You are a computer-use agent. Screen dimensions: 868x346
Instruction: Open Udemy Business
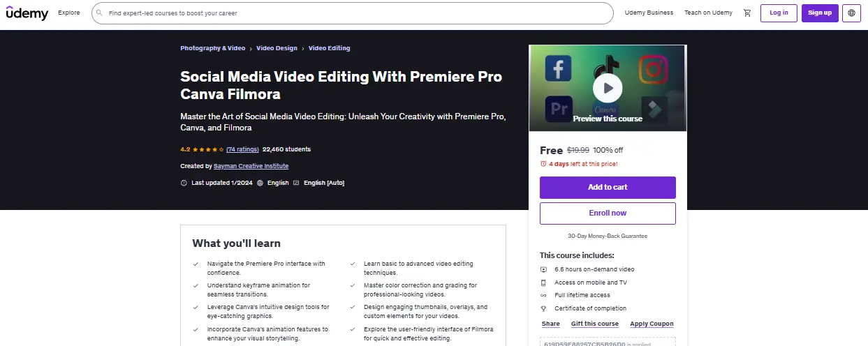(649, 13)
